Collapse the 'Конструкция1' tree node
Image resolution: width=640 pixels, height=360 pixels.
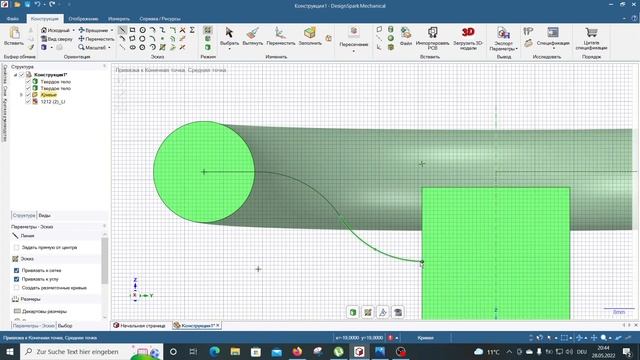tap(16, 75)
